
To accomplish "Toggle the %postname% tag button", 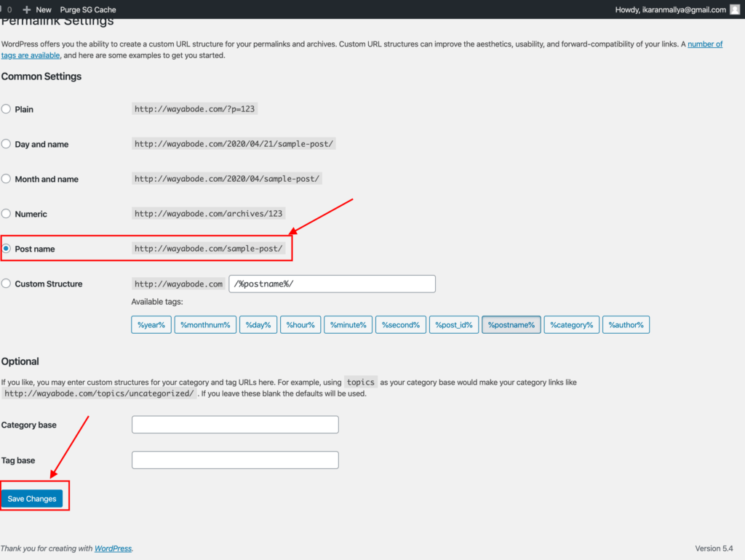I will pyautogui.click(x=511, y=325).
